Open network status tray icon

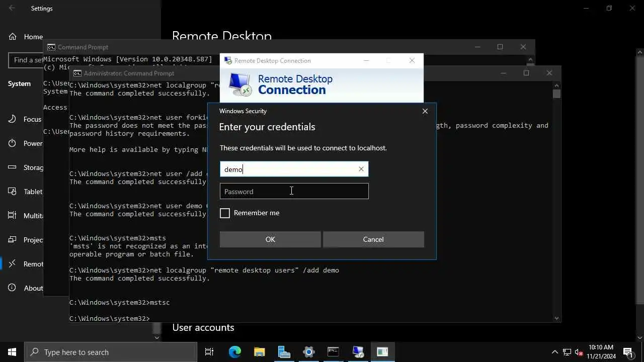[x=567, y=352]
